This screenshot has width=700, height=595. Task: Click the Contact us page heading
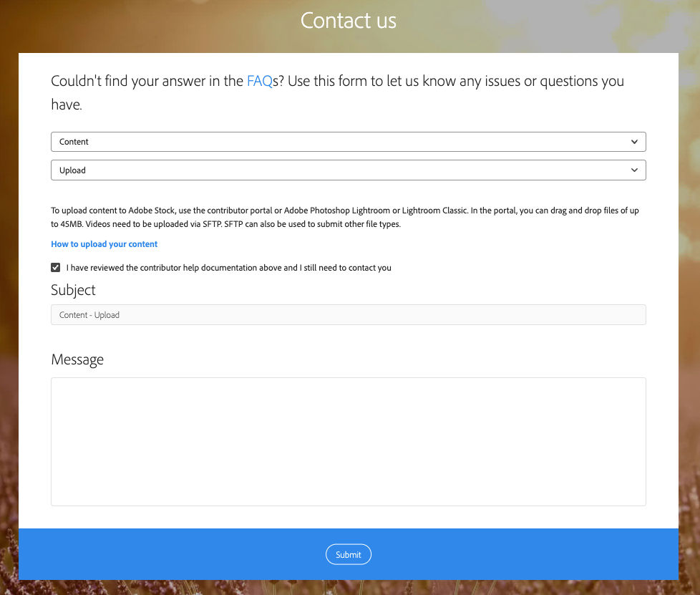click(348, 20)
